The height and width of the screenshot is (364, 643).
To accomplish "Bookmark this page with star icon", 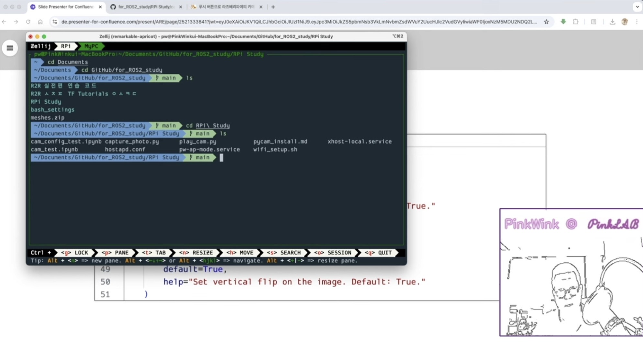I will click(x=546, y=22).
